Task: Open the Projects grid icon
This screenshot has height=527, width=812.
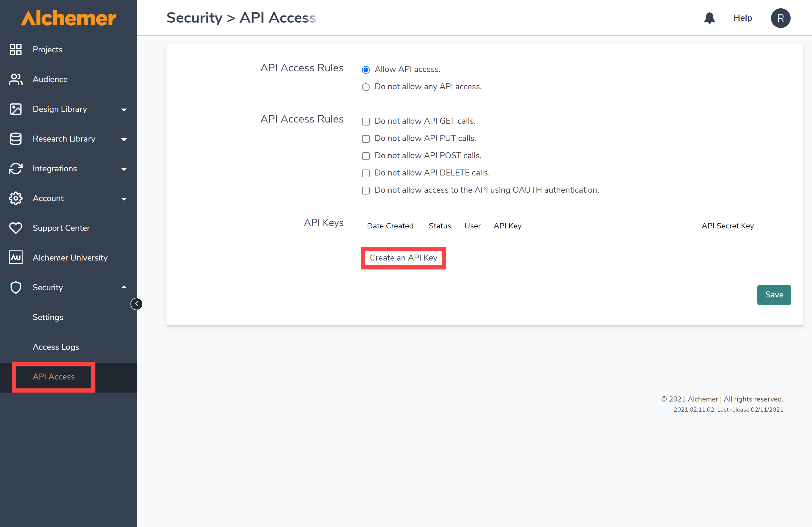Action: click(16, 49)
